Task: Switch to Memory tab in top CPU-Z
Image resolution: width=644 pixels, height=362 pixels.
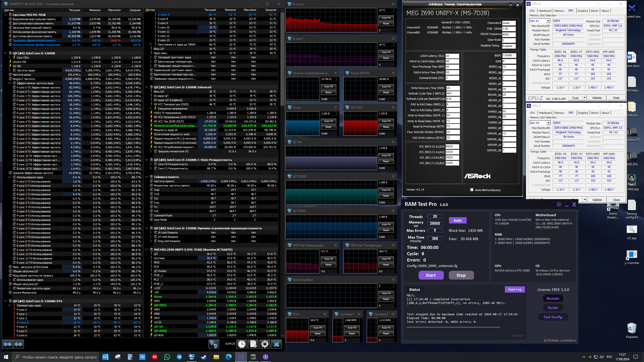Action: pos(559,11)
